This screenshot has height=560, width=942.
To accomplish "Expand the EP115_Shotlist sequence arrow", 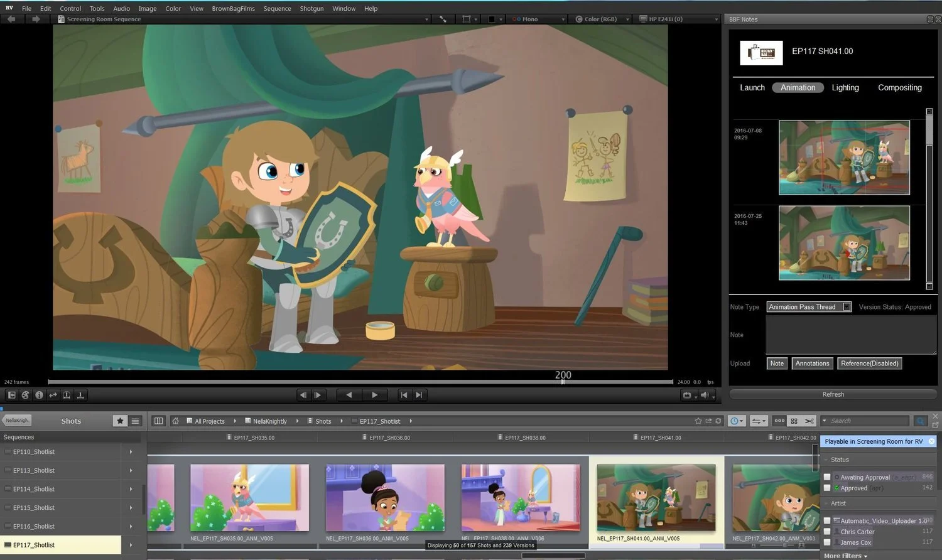I will (x=131, y=508).
